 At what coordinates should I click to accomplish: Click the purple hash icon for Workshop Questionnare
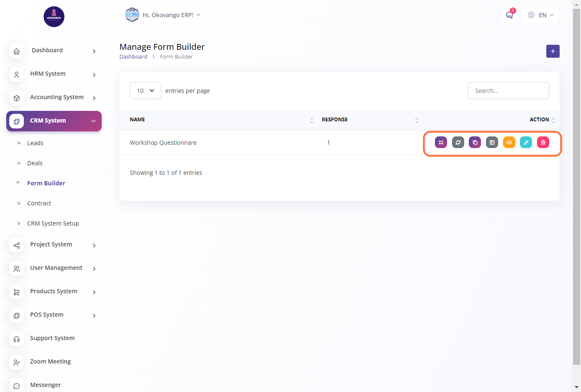441,143
